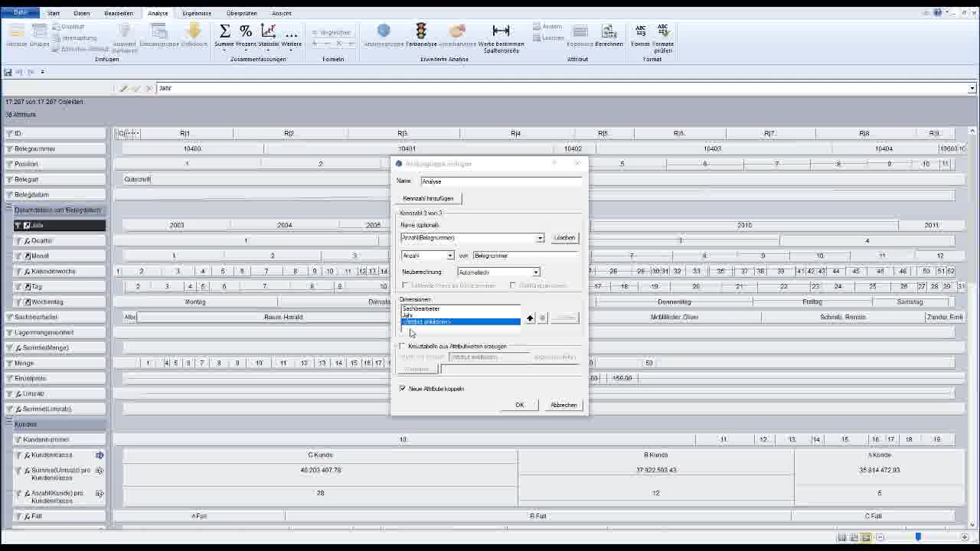Open the Datei menu
The height and width of the screenshot is (551, 980).
tap(20, 12)
